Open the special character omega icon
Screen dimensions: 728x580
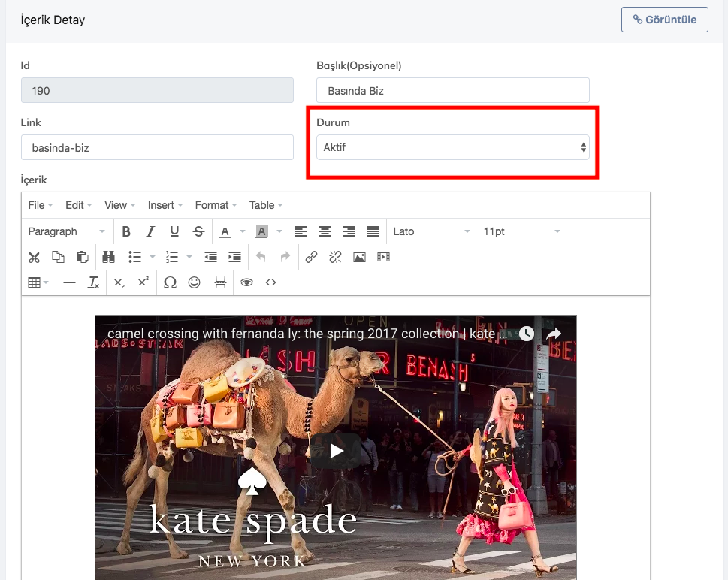(x=170, y=282)
